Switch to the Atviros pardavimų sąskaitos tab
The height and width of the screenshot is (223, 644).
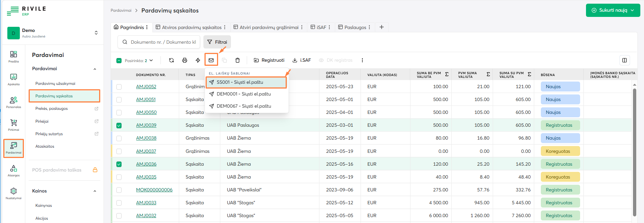192,27
